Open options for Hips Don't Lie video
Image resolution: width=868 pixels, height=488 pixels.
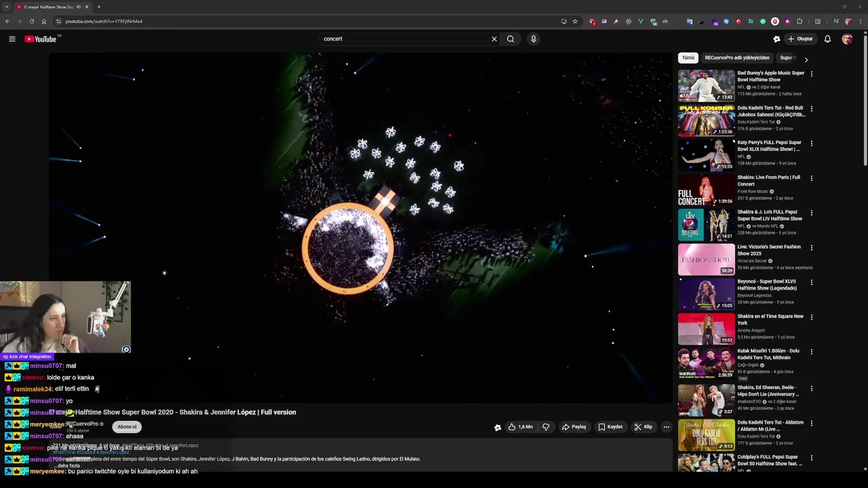[812, 387]
